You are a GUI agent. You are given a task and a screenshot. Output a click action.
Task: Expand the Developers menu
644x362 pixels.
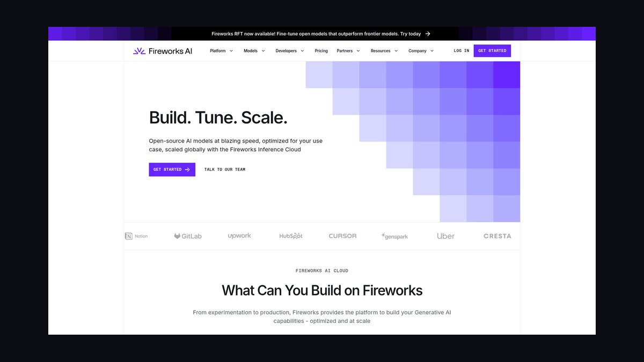click(x=290, y=51)
